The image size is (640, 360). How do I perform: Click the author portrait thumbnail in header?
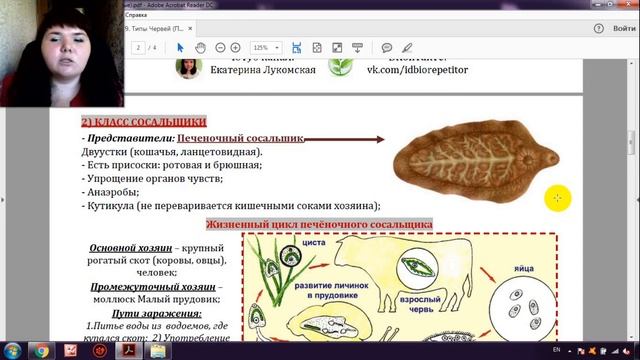coord(189,68)
